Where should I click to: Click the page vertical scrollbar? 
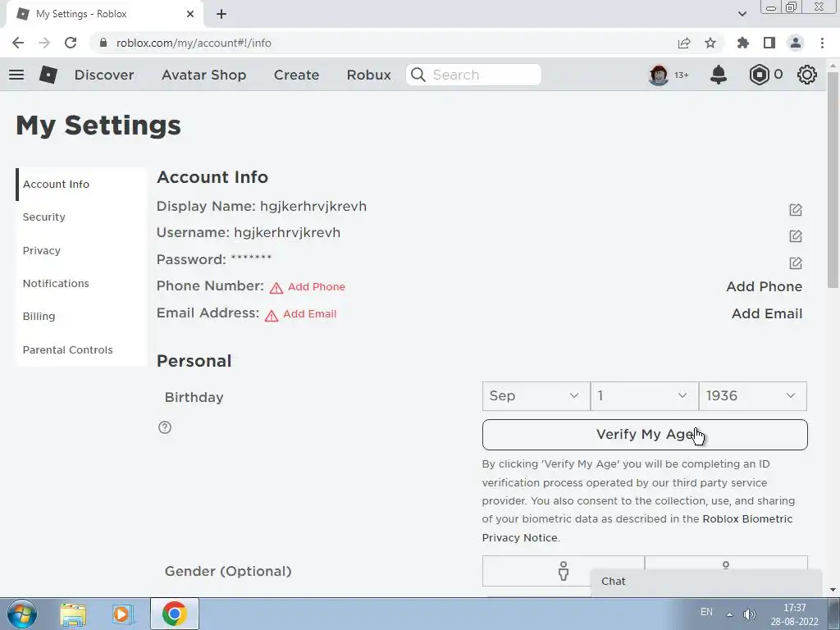pos(833,181)
